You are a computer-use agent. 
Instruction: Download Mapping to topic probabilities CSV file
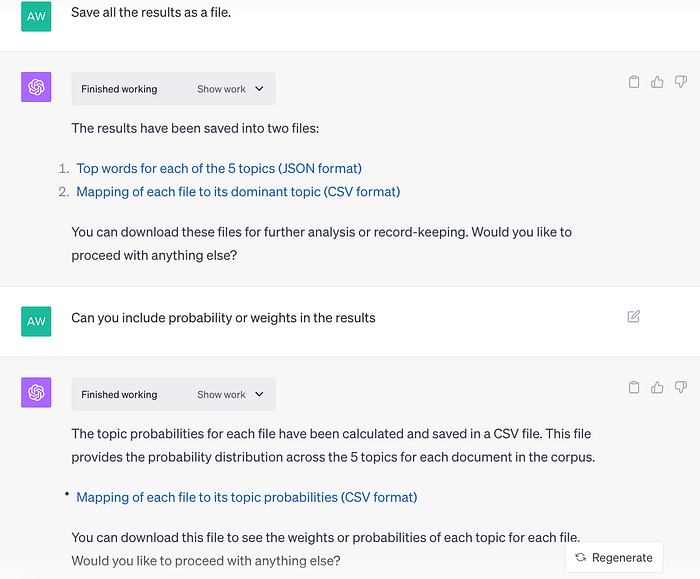coord(246,497)
